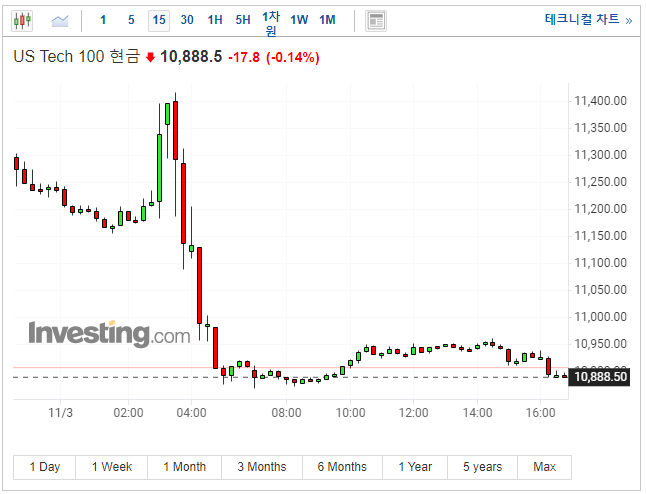Click the 14:00 time axis label

[x=477, y=412]
